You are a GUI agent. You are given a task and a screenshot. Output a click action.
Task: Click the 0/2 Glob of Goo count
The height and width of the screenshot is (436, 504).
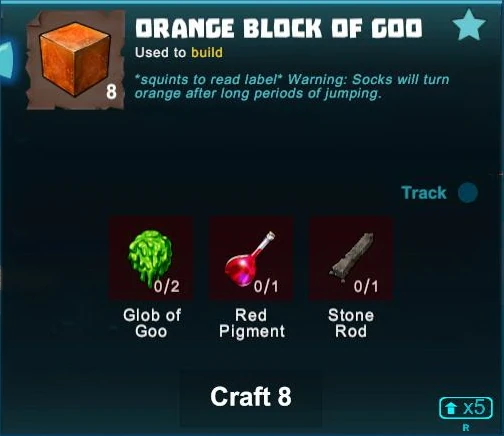tap(167, 287)
